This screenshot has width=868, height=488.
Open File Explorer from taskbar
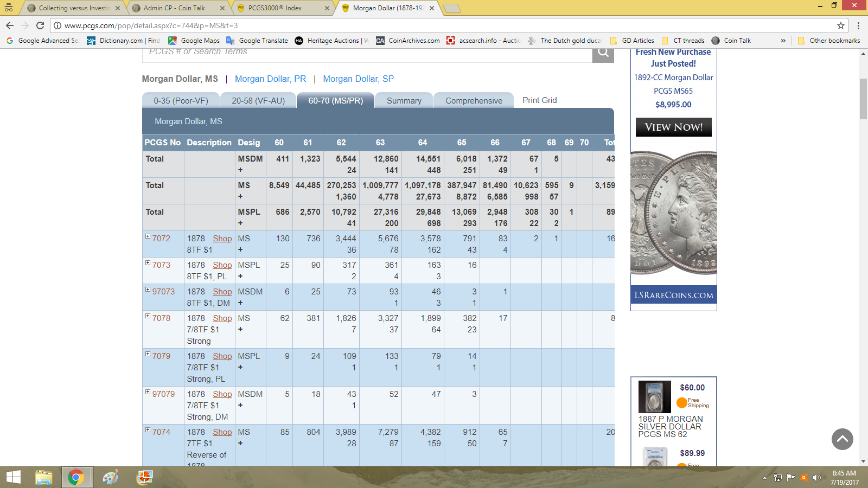[x=44, y=477]
